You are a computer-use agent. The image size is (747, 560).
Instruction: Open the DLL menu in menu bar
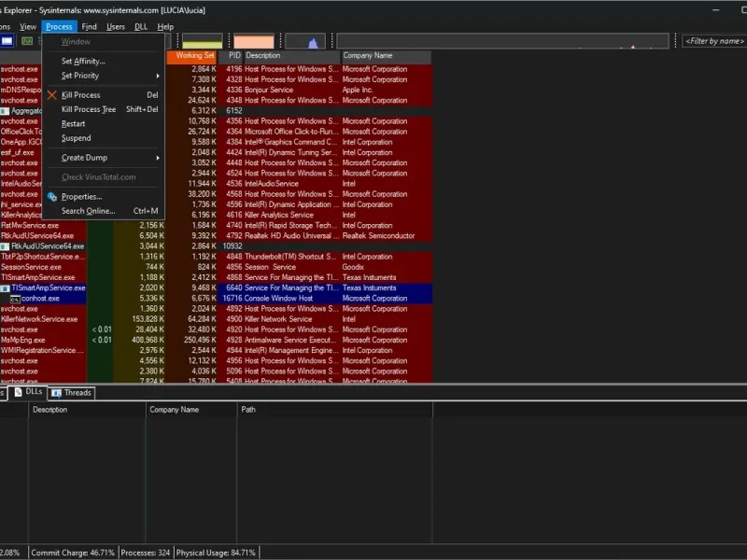pos(141,27)
